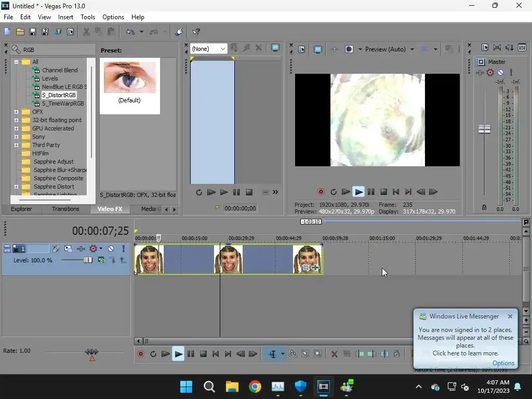Screen dimensions: 532x399
Task: Select the Zoom Edit tool
Action: pos(317,354)
